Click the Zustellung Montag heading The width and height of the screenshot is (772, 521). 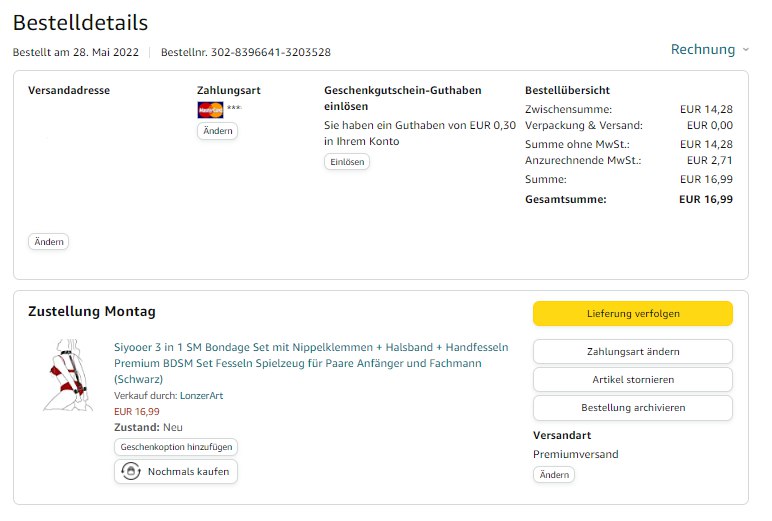(x=91, y=312)
